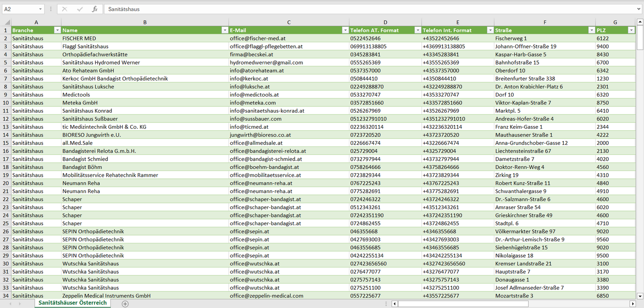Click the Insert Function fx icon
Viewport: 644px width, 308px height.
[94, 9]
